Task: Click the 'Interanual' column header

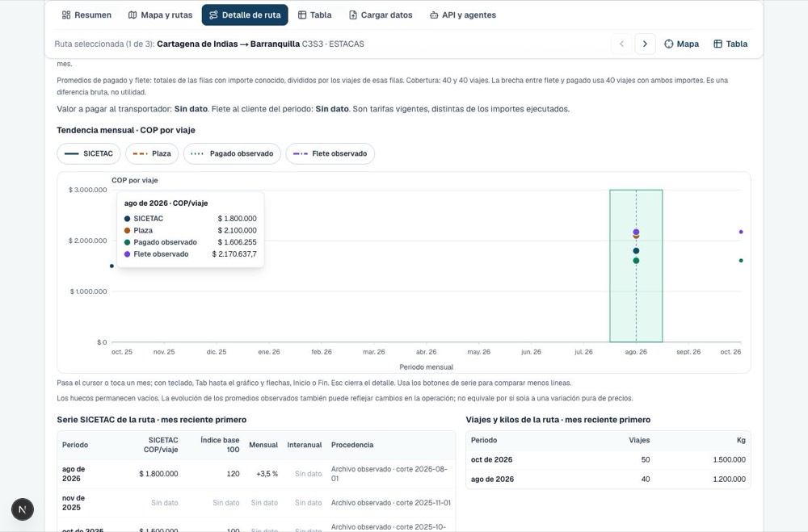Action: click(x=305, y=445)
